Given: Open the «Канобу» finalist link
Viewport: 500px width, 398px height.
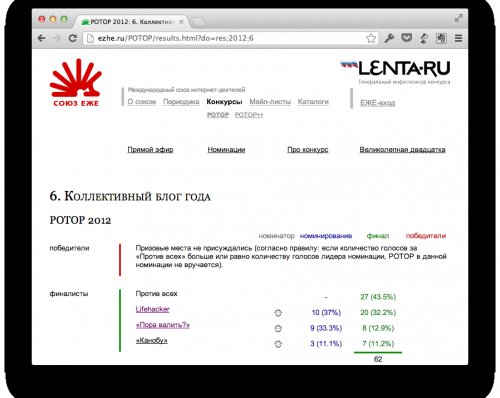Looking at the screenshot, I should pyautogui.click(x=152, y=341).
